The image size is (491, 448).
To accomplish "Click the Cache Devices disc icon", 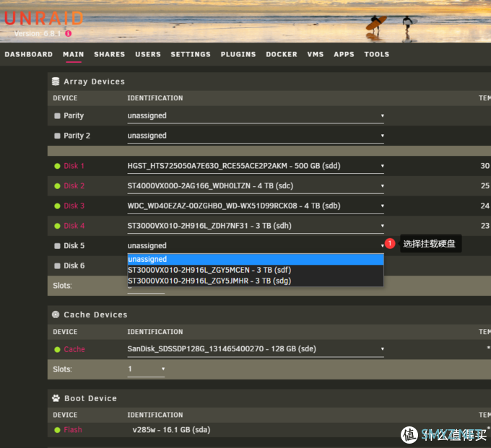I will click(x=56, y=315).
